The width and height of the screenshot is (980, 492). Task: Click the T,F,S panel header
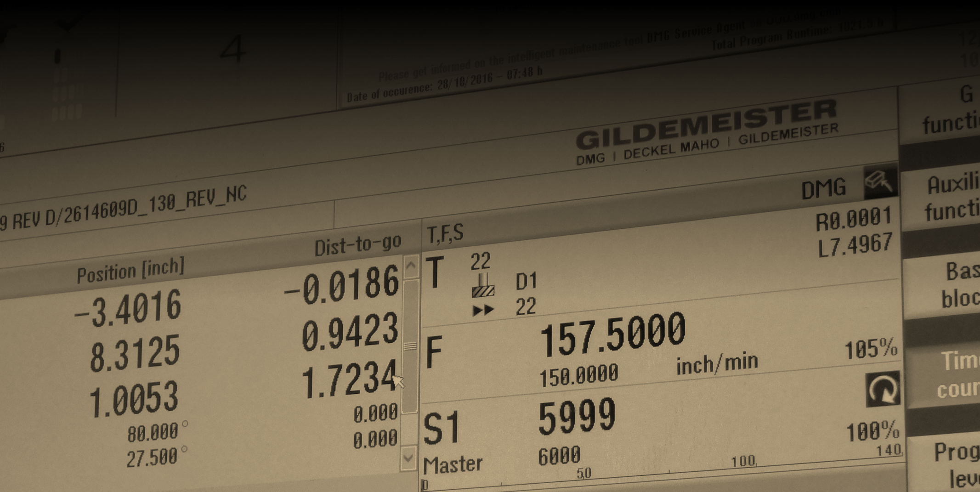click(x=445, y=234)
